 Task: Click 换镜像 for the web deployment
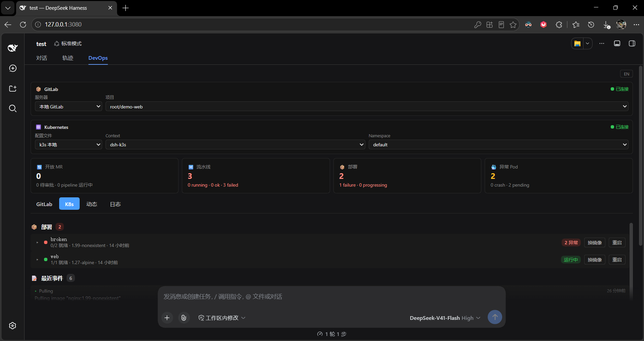coord(595,259)
